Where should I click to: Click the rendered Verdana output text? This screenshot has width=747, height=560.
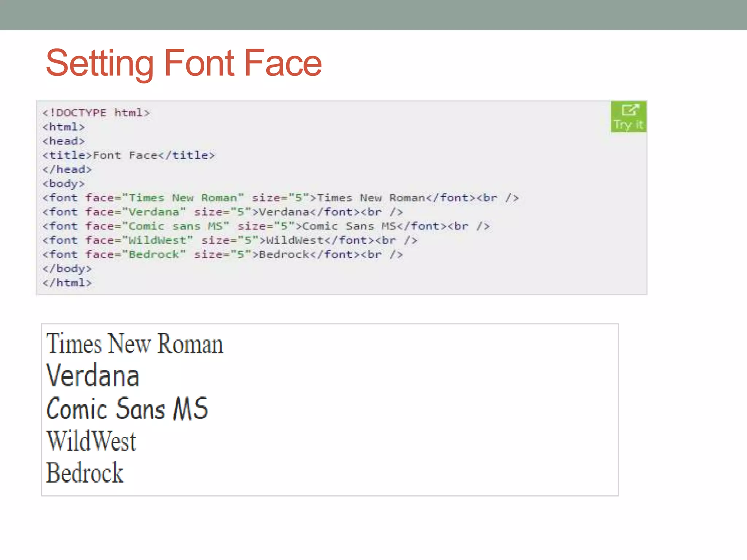click(x=93, y=376)
